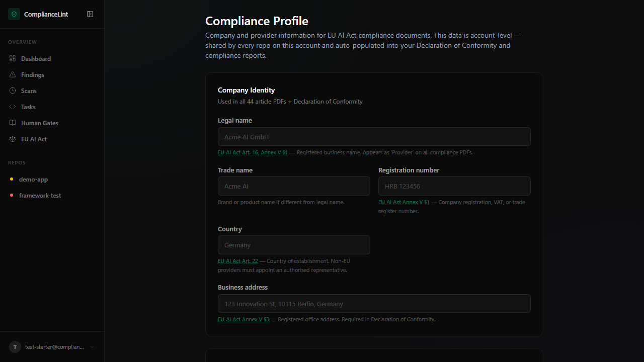The image size is (644, 362).
Task: Open the test-starter account switcher
Action: [54, 347]
